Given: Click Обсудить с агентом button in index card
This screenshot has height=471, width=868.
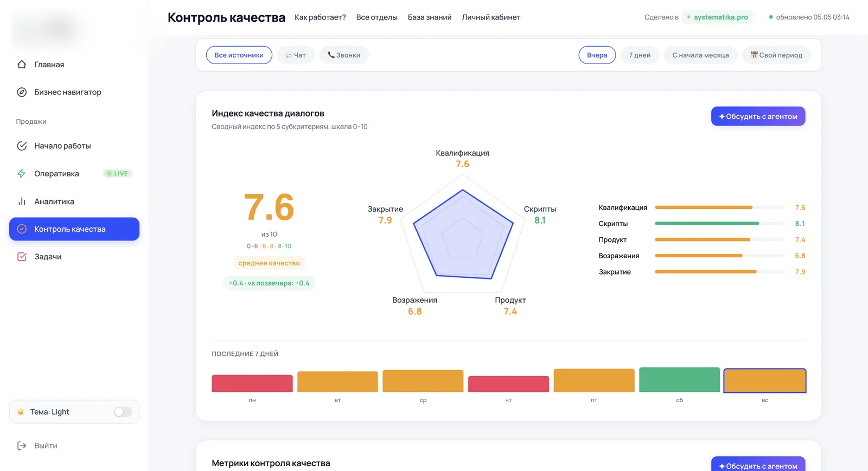Looking at the screenshot, I should point(758,116).
